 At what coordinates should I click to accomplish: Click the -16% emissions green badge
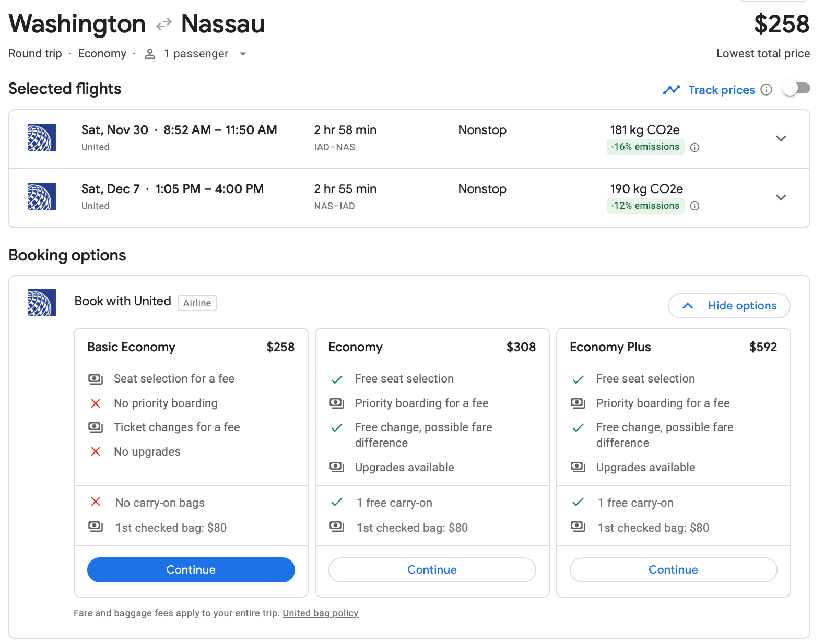645,147
